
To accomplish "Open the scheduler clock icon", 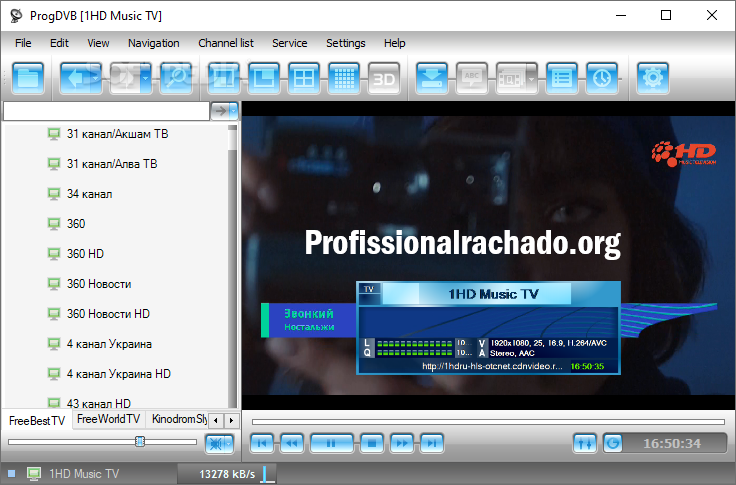I will point(602,78).
